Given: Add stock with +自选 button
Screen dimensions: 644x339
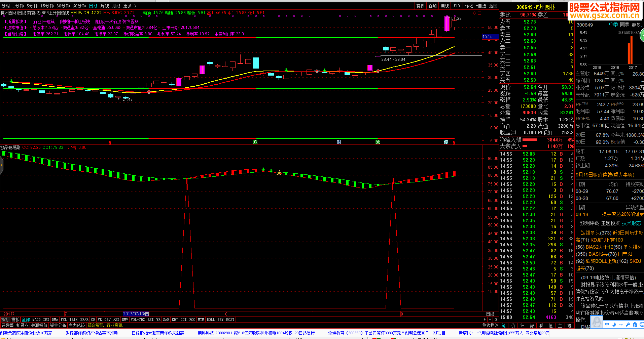Looking at the screenshot, I should [481, 6].
